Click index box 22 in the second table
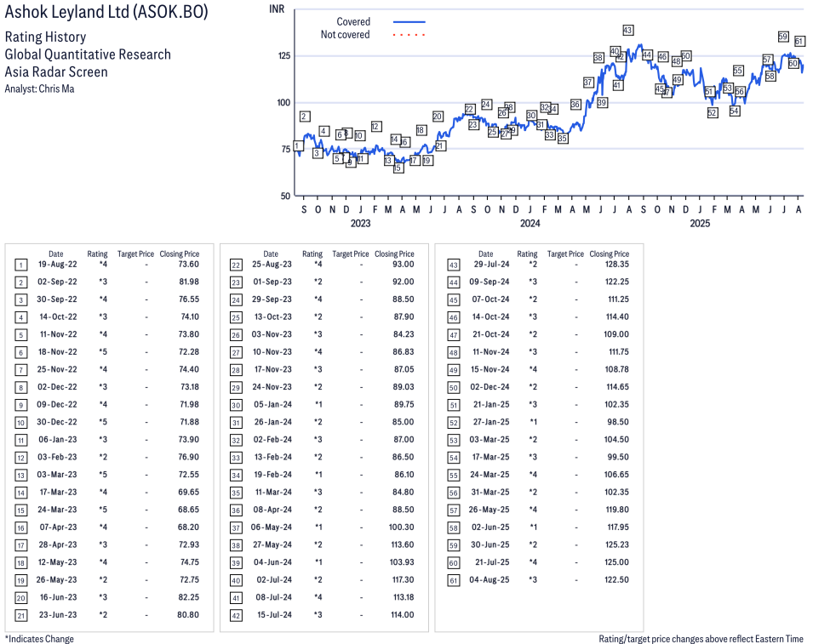The height and width of the screenshot is (644, 813). tap(236, 265)
